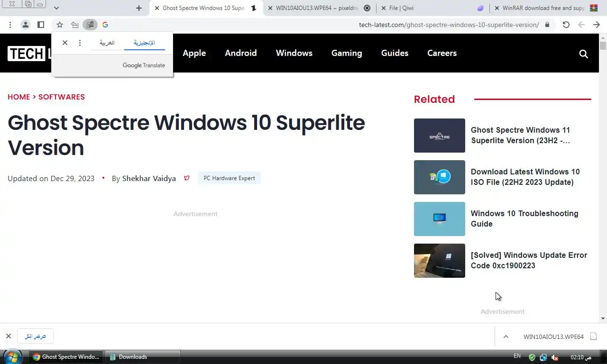Close the WinRAR download tab
607x364 pixels.
click(x=497, y=8)
